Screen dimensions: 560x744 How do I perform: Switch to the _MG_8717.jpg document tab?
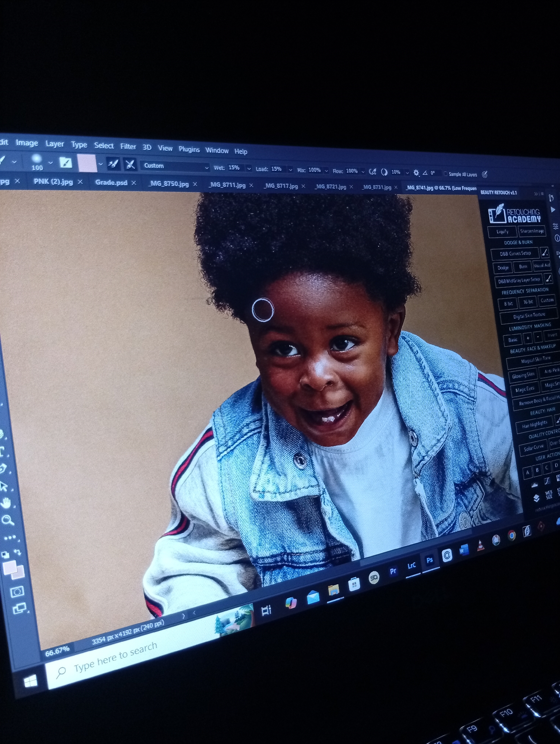[x=281, y=186]
